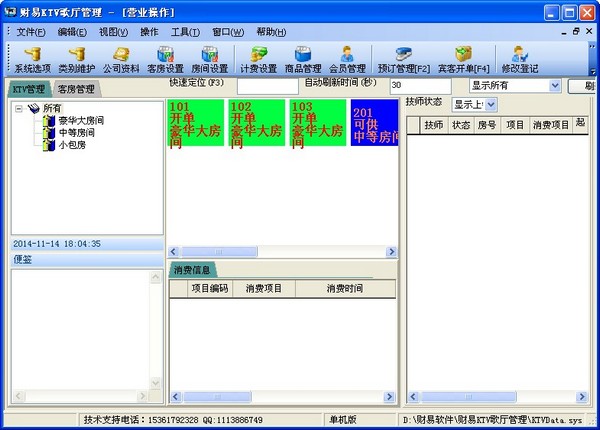Click the 修改登记 toolbar icon
This screenshot has height=430, width=600.
[x=520, y=60]
